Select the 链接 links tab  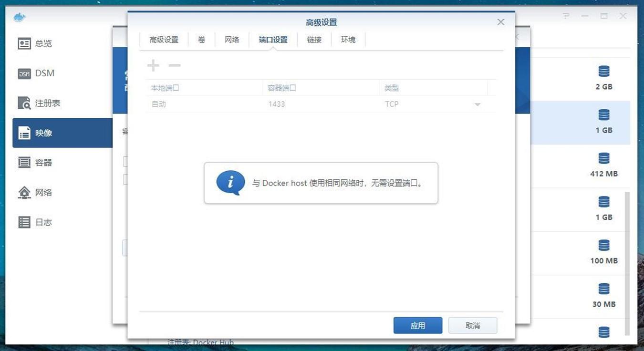[x=314, y=40]
